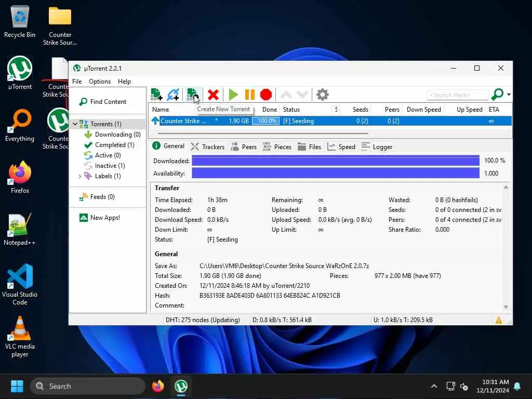Select Downloading (0) category
The width and height of the screenshot is (532, 399).
(x=117, y=135)
